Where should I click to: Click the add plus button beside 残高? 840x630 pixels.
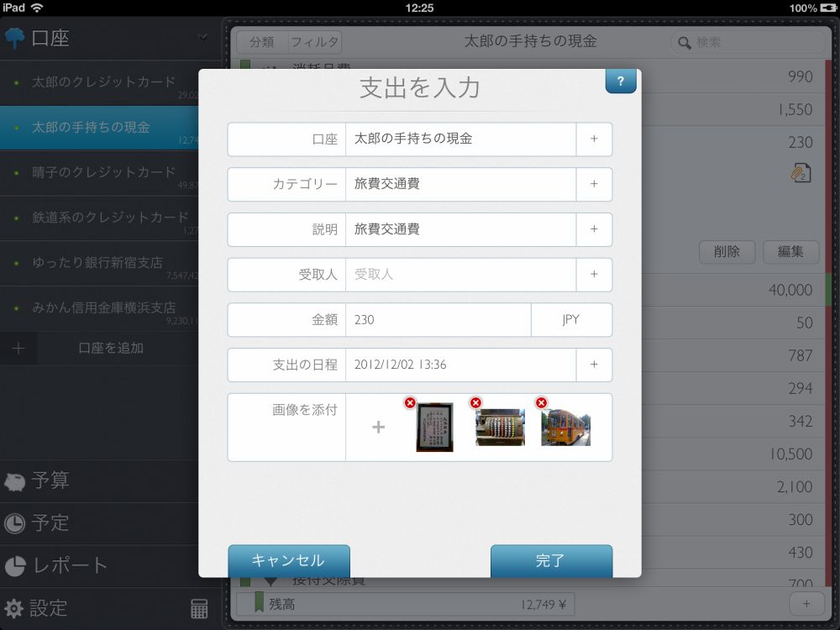coord(806,604)
